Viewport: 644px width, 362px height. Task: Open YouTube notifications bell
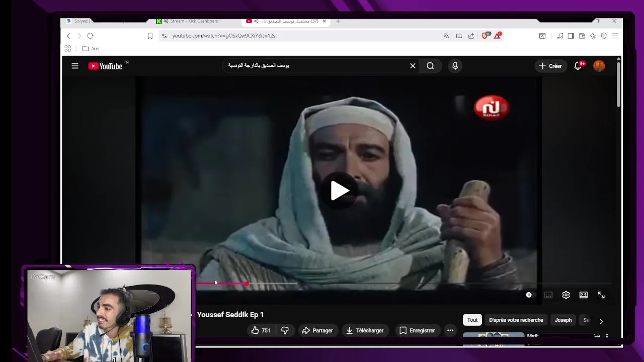[578, 66]
